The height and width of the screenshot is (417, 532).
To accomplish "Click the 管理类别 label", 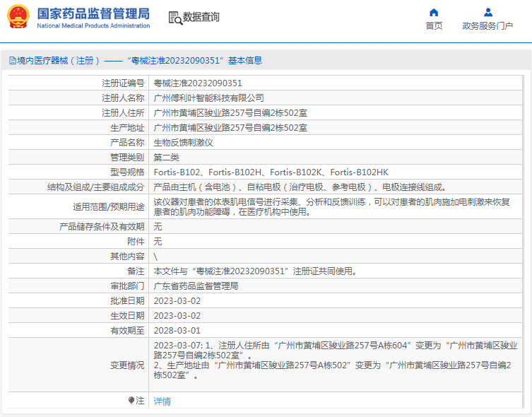I will (x=127, y=158).
